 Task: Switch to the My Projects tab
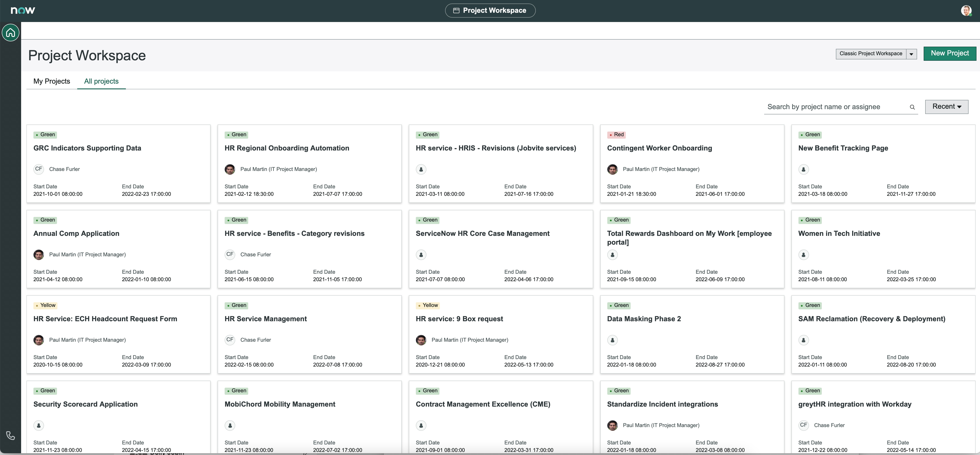point(52,81)
